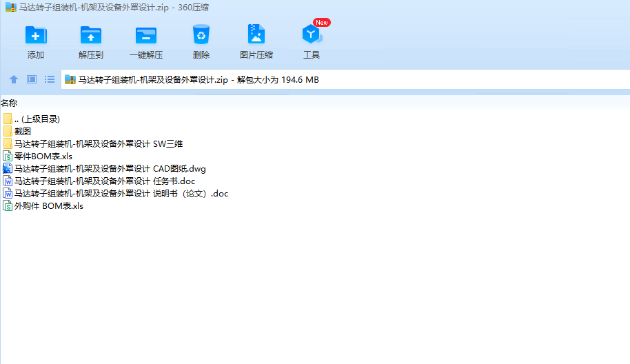
Task: Click the up-arrow navigate to parent icon
Action: 14,79
